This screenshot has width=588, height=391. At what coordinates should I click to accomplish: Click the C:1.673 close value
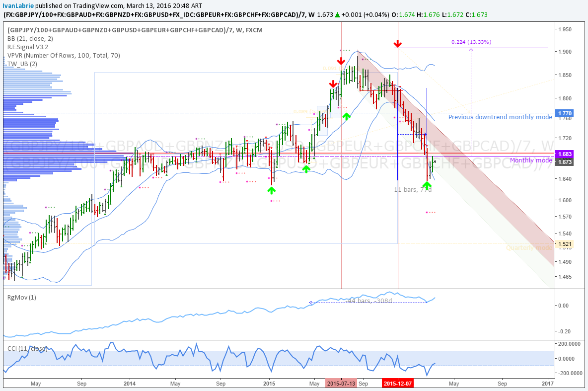pos(477,14)
